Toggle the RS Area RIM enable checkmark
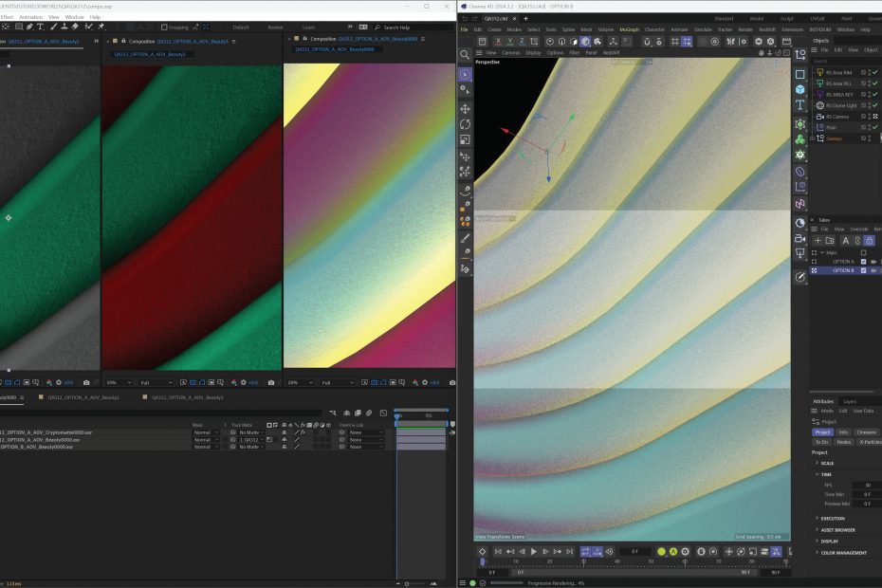 point(874,73)
